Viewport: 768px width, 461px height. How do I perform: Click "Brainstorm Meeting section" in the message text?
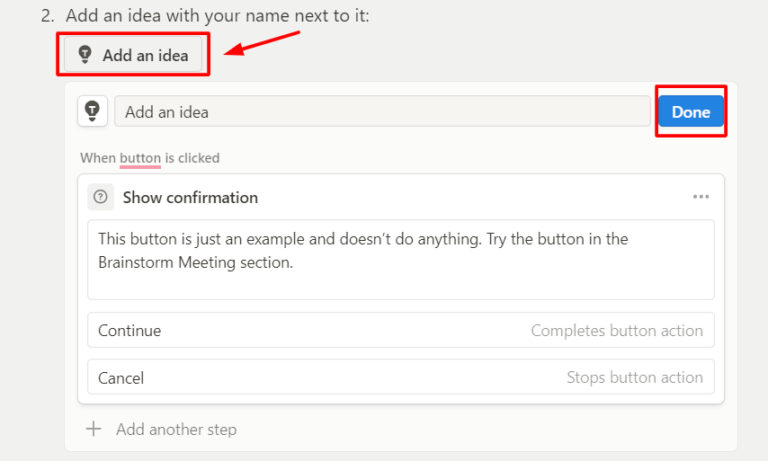[193, 262]
